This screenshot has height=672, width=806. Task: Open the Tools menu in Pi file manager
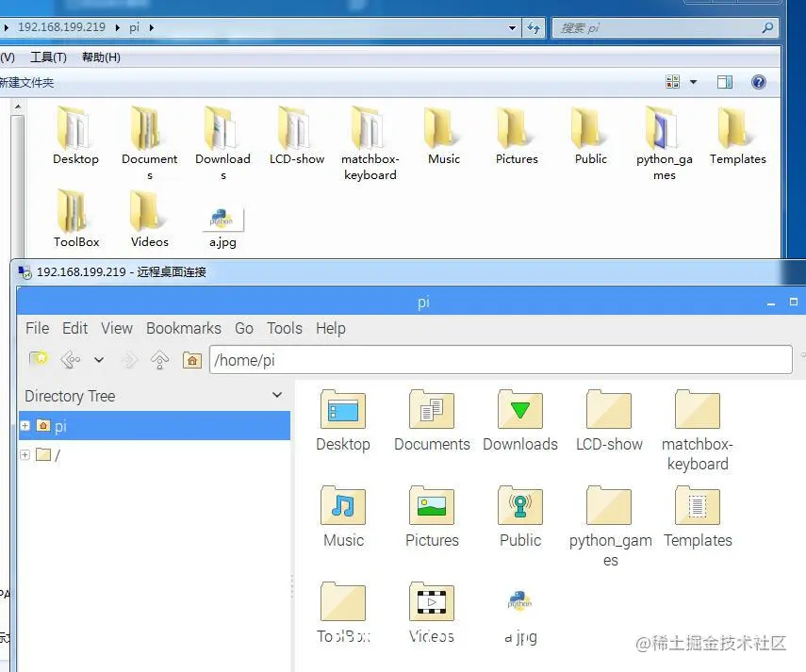[x=285, y=328]
